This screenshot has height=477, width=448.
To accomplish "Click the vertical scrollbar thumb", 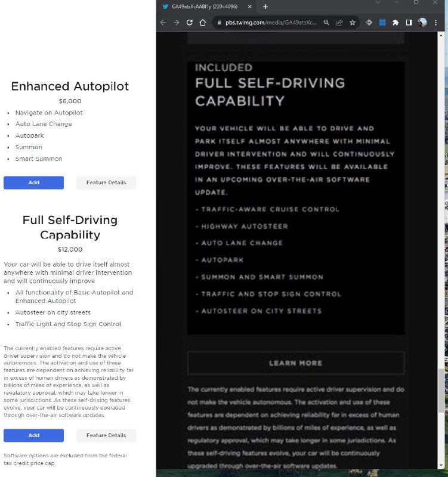I will click(441, 391).
